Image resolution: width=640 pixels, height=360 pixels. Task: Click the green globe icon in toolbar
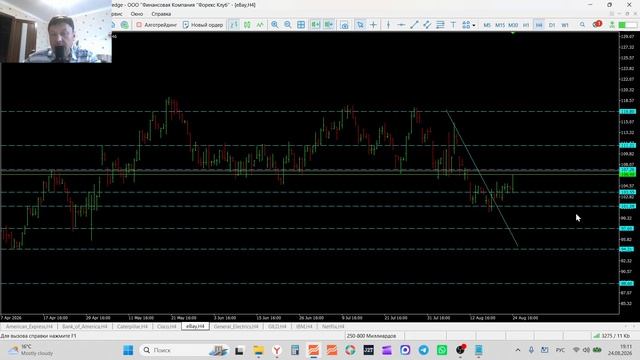124,25
